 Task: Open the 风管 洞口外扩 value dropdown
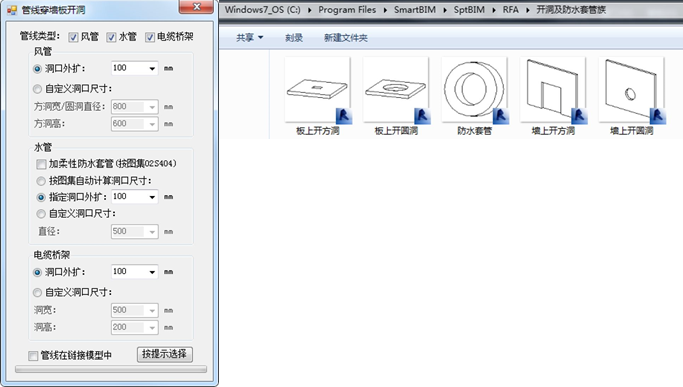click(x=152, y=68)
